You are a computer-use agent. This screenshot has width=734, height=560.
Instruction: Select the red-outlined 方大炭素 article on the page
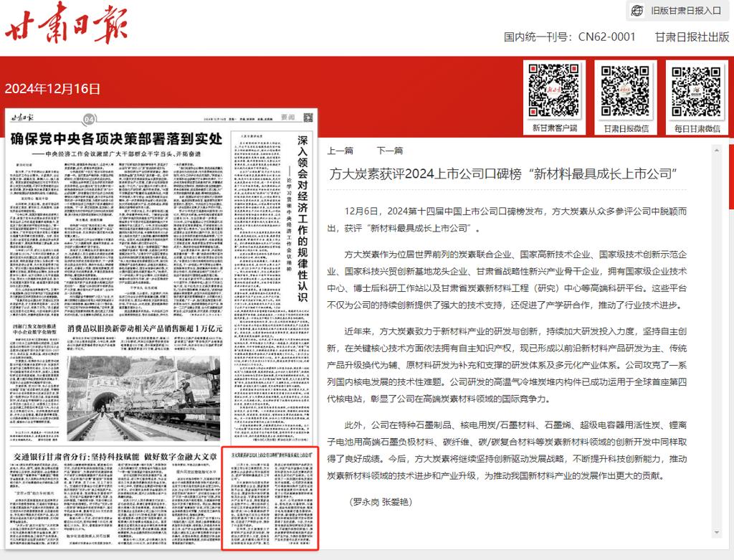click(x=270, y=498)
